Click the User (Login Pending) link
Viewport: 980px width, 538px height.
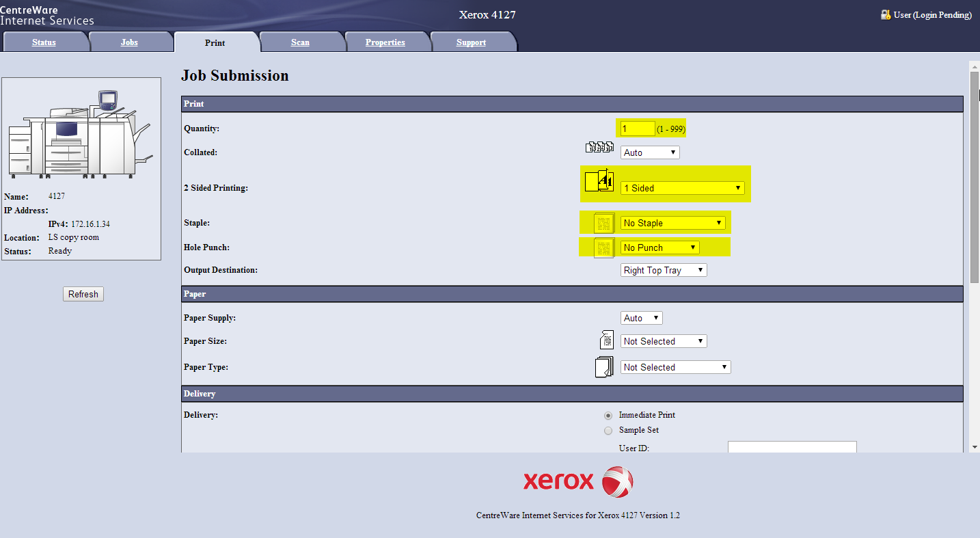click(x=932, y=15)
